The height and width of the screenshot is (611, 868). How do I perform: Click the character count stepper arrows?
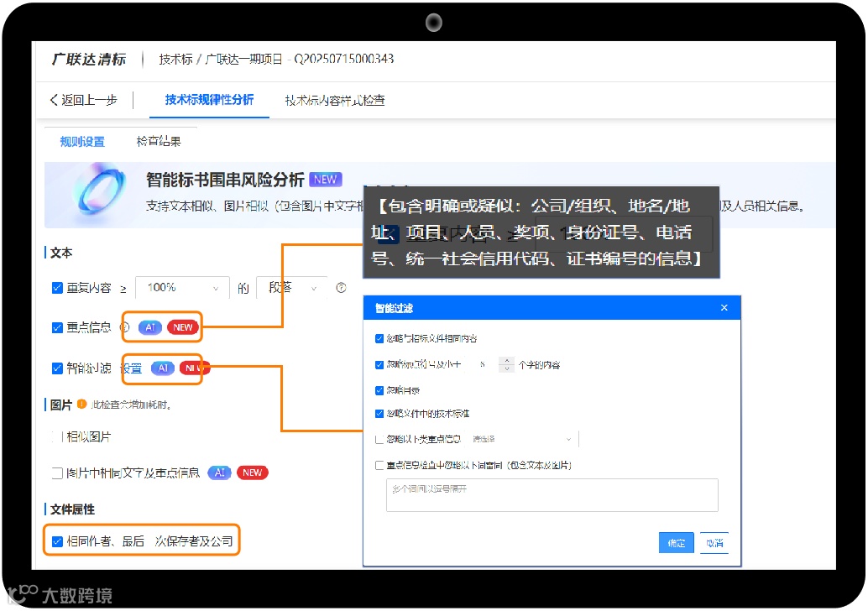(x=506, y=365)
